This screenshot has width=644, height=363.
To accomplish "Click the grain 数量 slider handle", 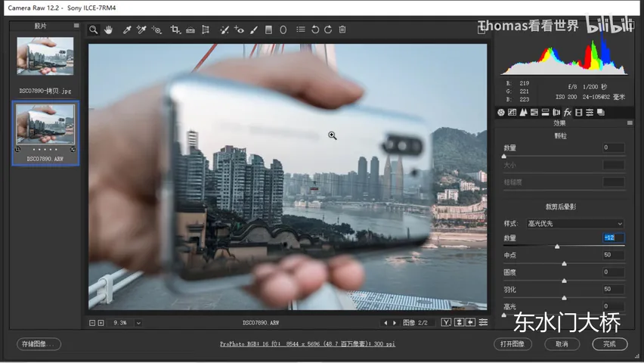I will point(504,157).
